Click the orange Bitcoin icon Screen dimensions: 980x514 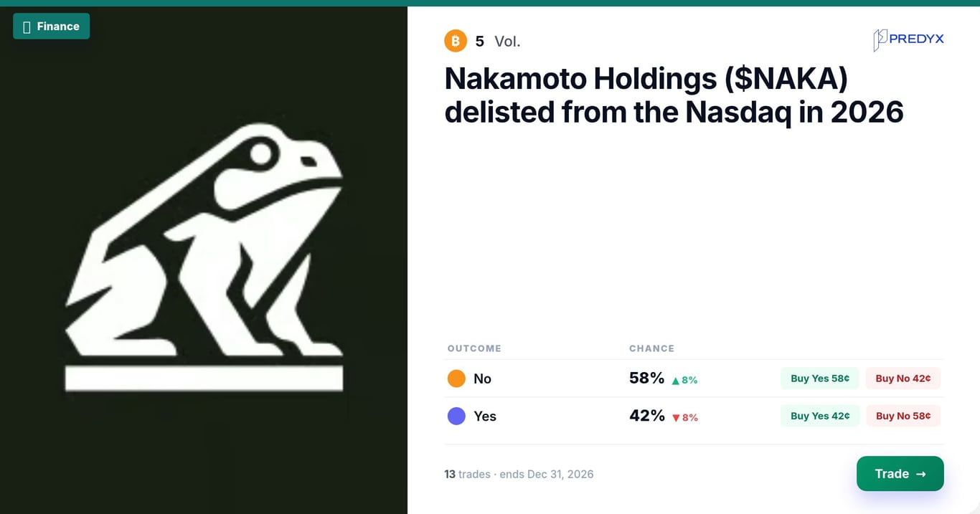click(x=456, y=41)
